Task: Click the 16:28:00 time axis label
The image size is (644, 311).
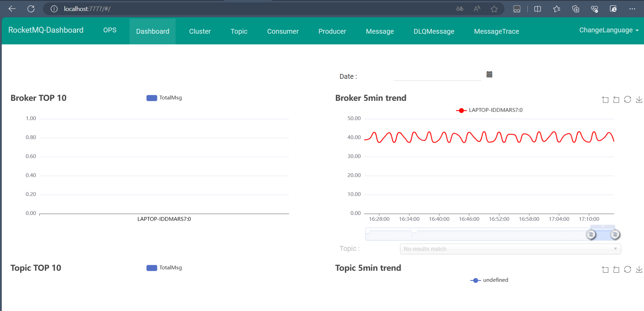Action: tap(379, 219)
